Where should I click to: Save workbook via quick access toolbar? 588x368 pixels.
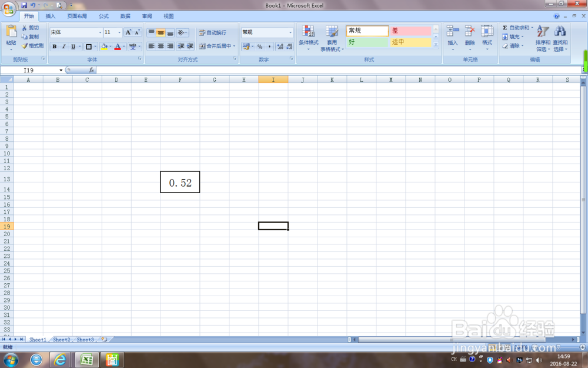click(24, 5)
